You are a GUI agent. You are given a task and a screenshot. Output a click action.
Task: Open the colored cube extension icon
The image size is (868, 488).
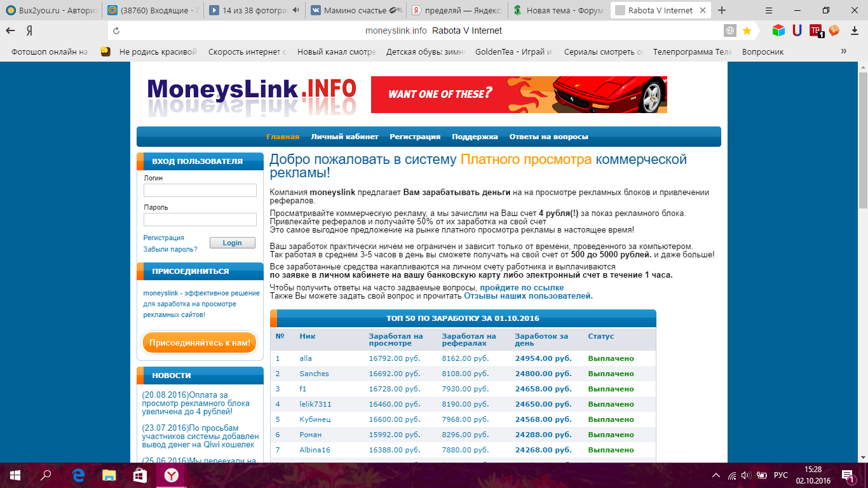(x=779, y=30)
